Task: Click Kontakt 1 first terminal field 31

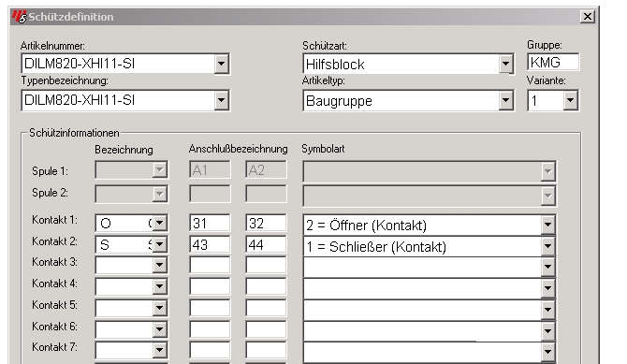Action: pos(210,223)
